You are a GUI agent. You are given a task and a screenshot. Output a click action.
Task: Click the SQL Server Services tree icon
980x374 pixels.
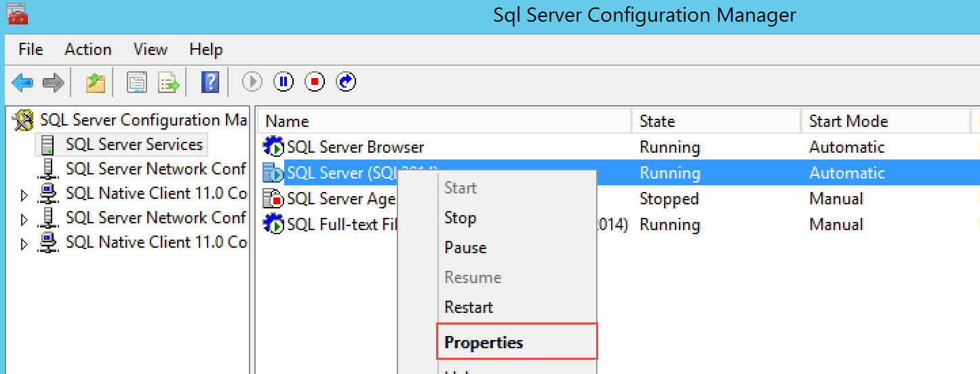pos(47,145)
